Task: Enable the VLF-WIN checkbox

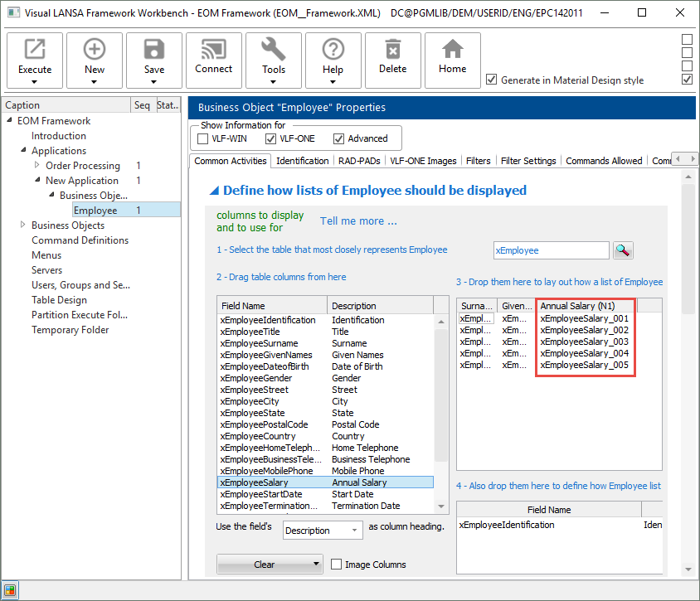Action: click(x=204, y=138)
